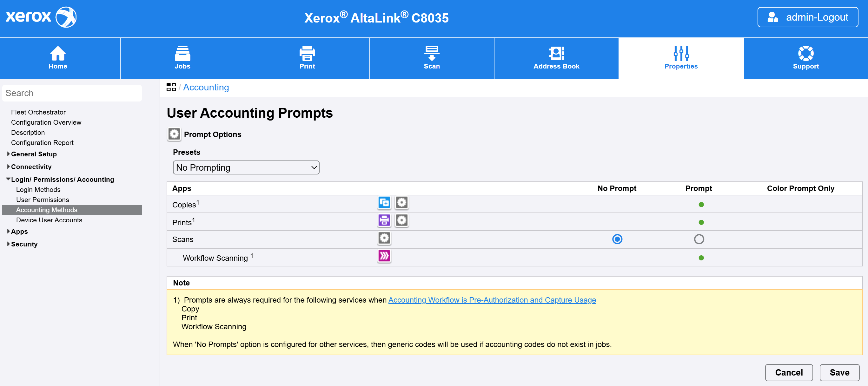Open Accounting Workflow Pre-Authorization link
Image resolution: width=868 pixels, height=386 pixels.
tap(492, 300)
